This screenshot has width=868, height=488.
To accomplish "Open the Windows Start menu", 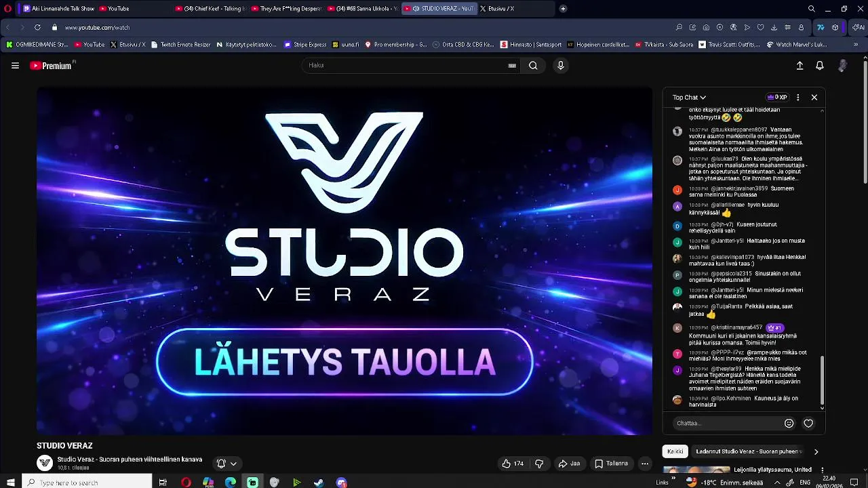I will tap(11, 483).
